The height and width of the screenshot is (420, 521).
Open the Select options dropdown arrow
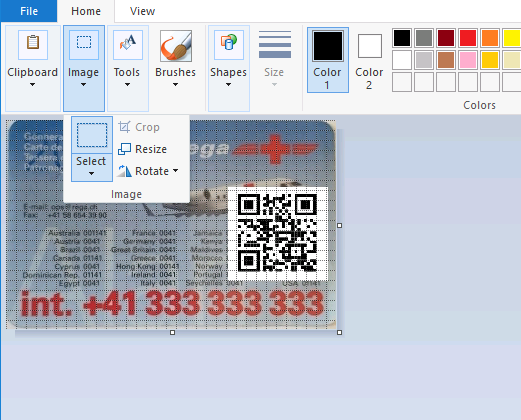coord(91,173)
